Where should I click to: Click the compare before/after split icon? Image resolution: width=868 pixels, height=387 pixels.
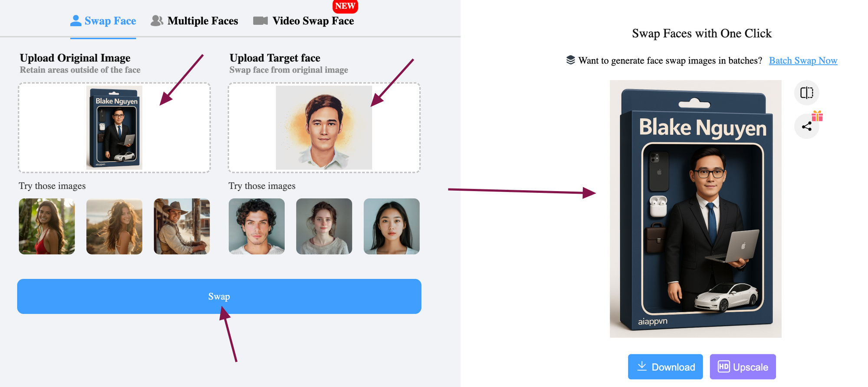pyautogui.click(x=806, y=93)
